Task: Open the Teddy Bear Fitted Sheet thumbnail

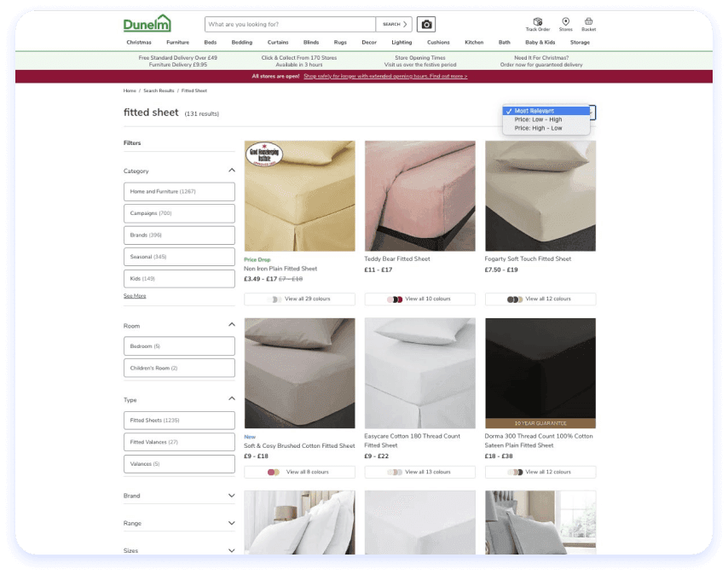Action: tap(419, 195)
